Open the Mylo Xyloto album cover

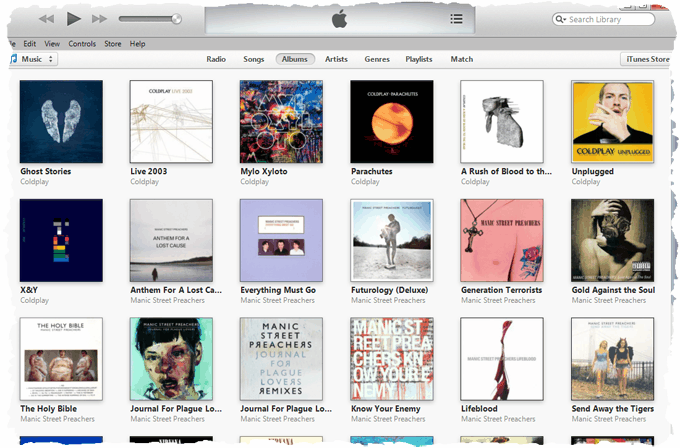(x=281, y=121)
